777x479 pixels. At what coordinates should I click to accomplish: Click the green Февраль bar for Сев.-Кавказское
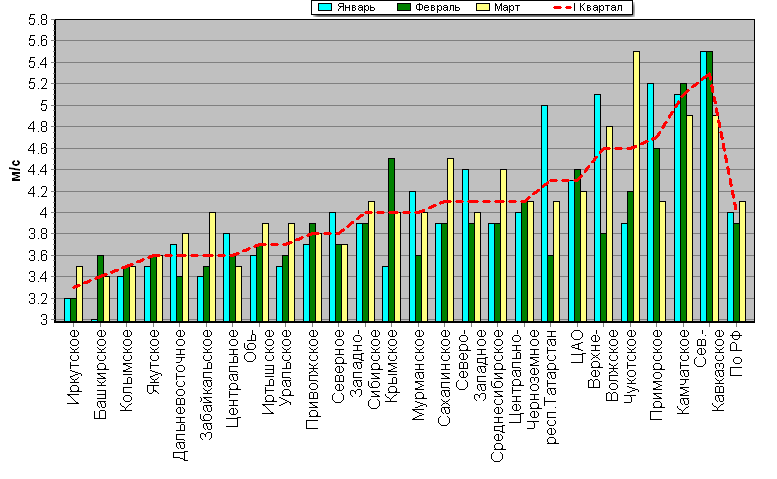tap(710, 186)
